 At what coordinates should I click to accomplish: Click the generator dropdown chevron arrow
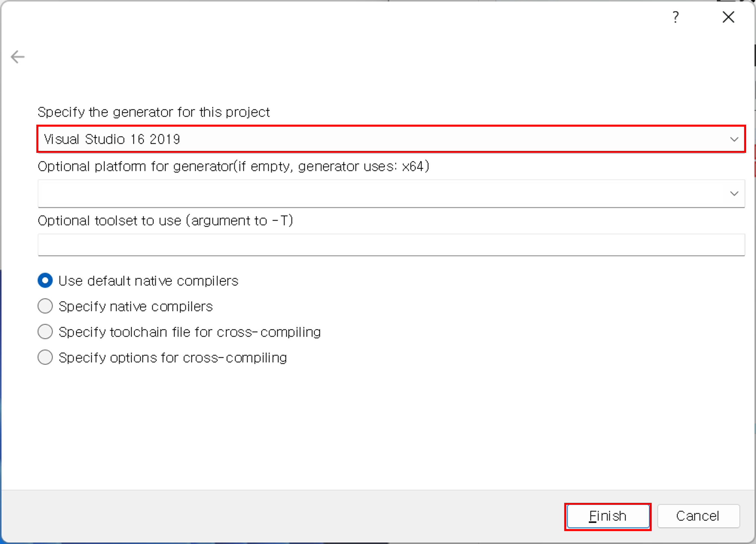pos(734,139)
